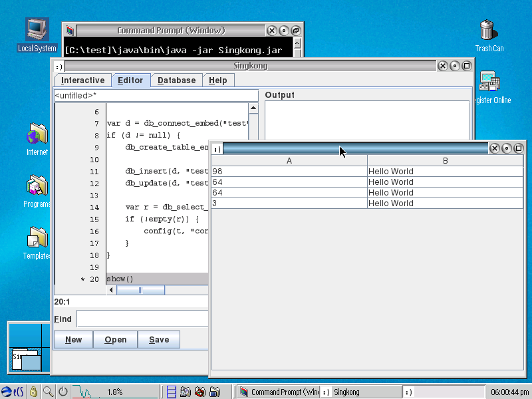Click column A header in results table
This screenshot has width=532, height=399.
click(x=289, y=160)
